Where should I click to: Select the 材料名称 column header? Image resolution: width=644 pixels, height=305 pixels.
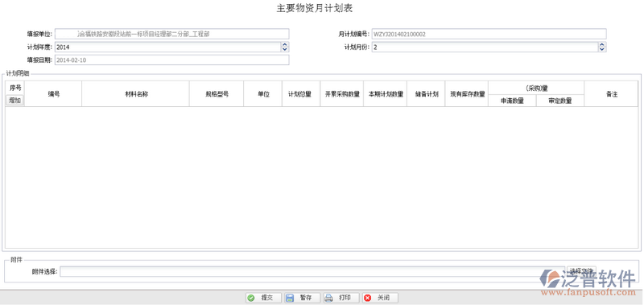pos(135,94)
